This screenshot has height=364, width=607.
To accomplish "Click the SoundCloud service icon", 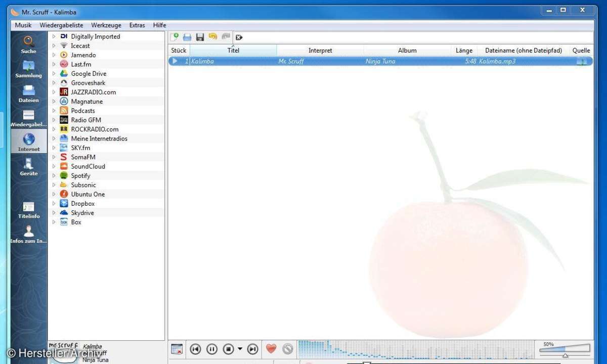I will [64, 166].
